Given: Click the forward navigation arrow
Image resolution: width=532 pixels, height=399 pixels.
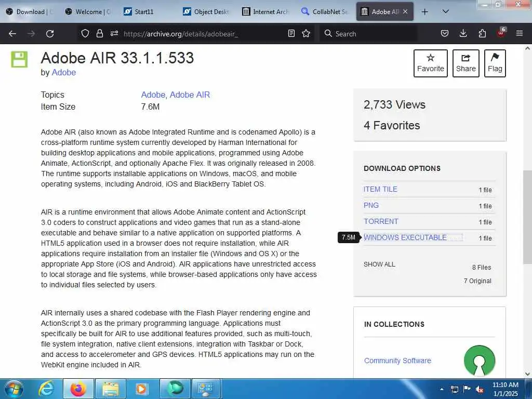Looking at the screenshot, I should (x=31, y=34).
